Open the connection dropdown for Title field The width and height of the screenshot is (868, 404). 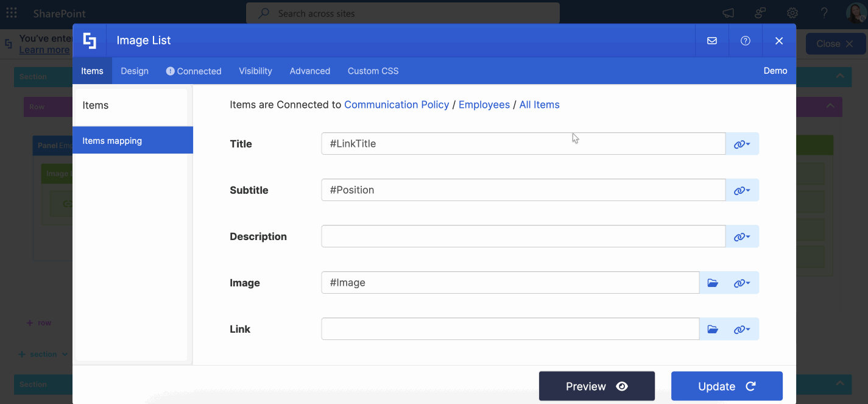click(742, 144)
